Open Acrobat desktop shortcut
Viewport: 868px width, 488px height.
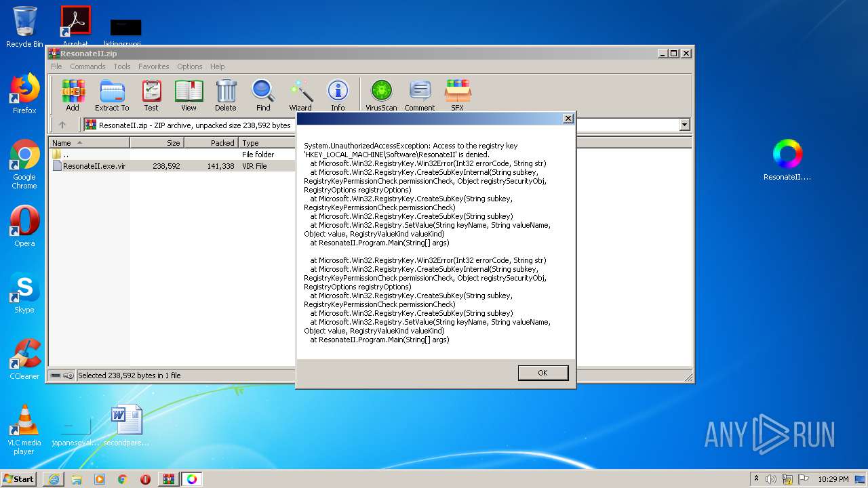[75, 26]
